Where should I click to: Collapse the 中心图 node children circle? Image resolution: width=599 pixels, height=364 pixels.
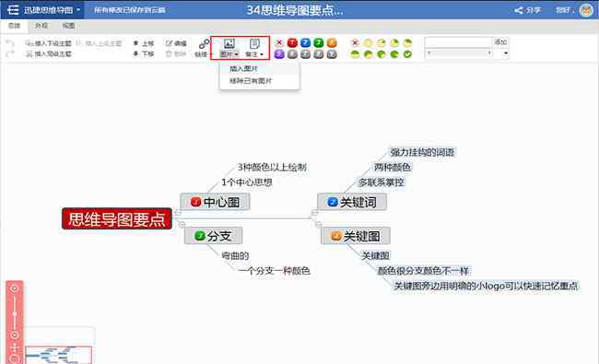(x=178, y=212)
